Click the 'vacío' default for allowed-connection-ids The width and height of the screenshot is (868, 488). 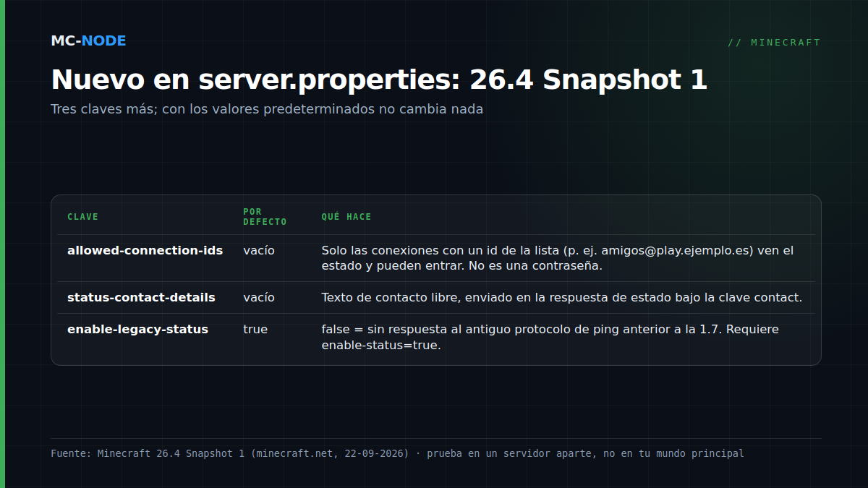point(259,251)
